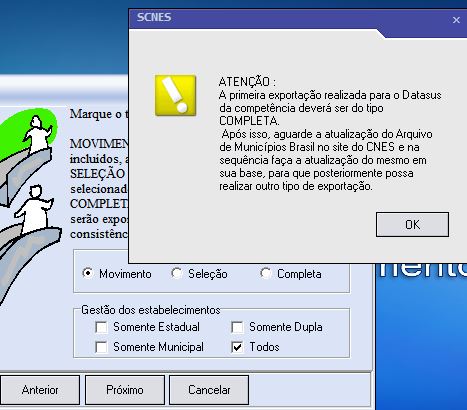Click the word COMPLETA in the dialog message
The width and height of the screenshot is (467, 410).
coord(249,121)
